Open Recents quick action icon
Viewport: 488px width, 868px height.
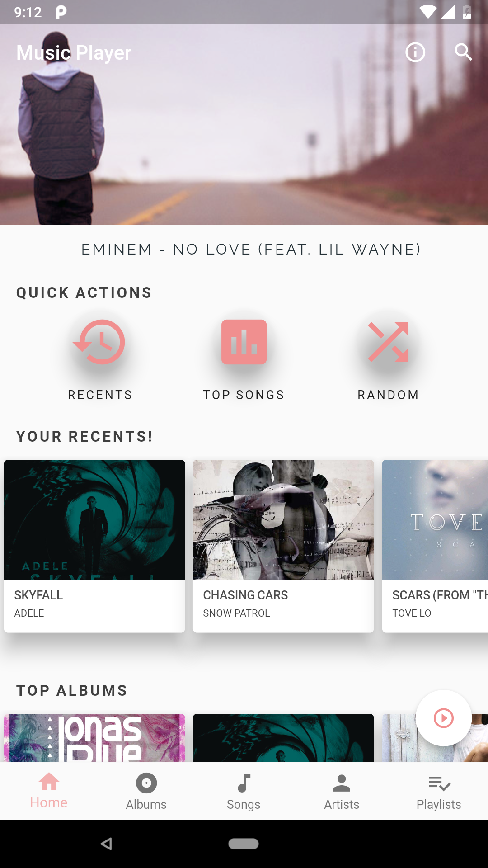point(99,342)
